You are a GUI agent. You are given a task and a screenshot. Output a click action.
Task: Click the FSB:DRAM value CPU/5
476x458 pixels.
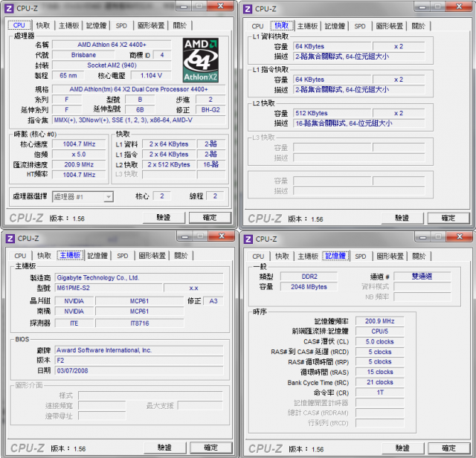(x=380, y=332)
